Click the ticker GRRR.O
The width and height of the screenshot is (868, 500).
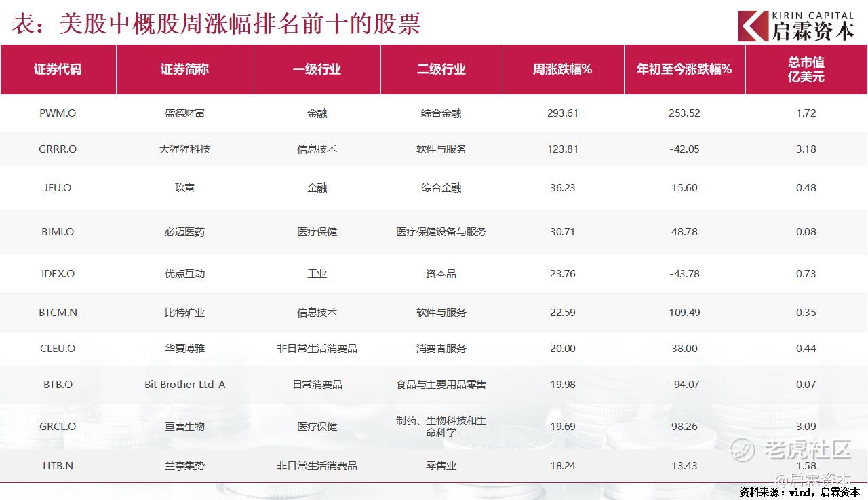(58, 149)
